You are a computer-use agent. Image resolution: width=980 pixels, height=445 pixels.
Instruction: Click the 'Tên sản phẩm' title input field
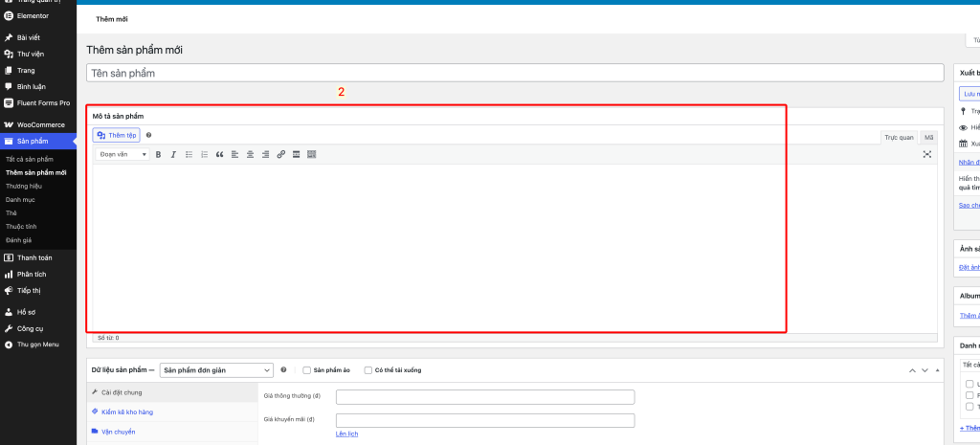point(515,73)
